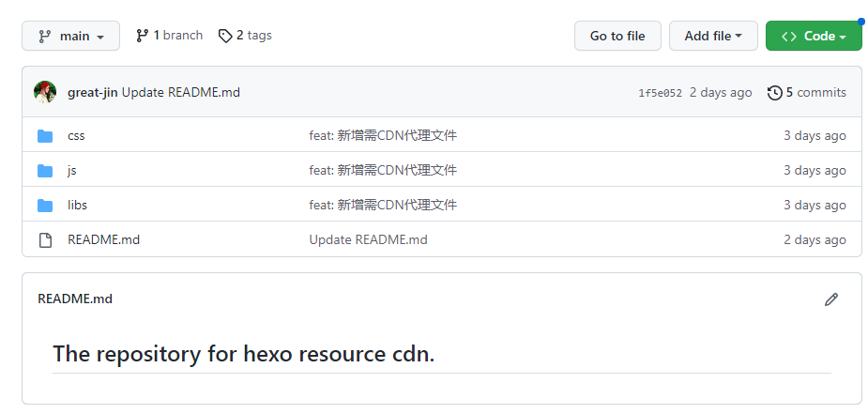Screen dimensions: 868x414
Task: Click the commits history clock icon
Action: pyautogui.click(x=774, y=93)
